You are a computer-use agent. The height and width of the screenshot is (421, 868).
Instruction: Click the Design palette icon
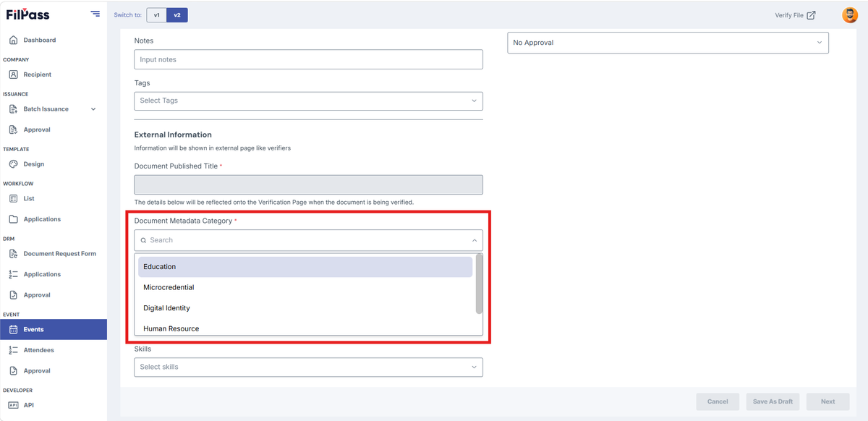point(13,164)
